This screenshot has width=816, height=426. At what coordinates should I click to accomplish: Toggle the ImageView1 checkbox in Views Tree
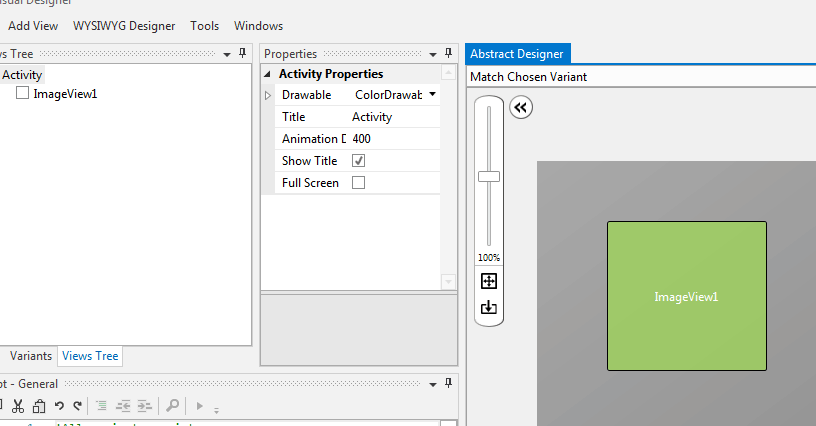click(22, 94)
